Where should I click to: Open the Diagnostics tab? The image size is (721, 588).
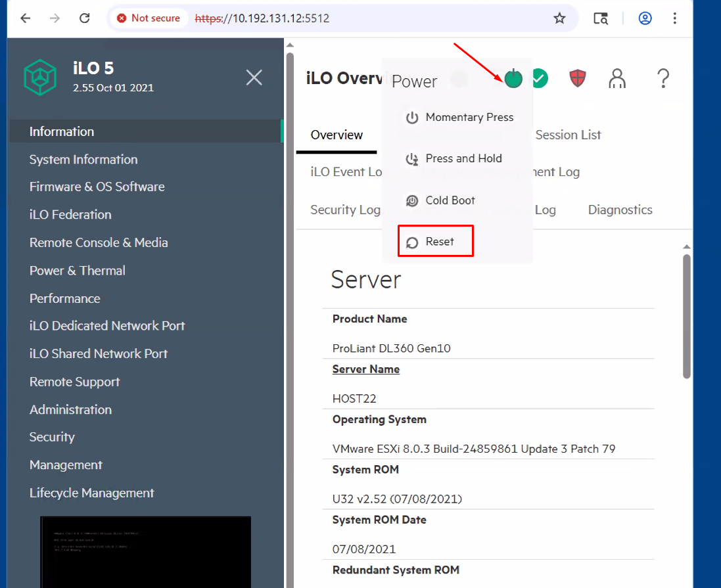pos(620,210)
